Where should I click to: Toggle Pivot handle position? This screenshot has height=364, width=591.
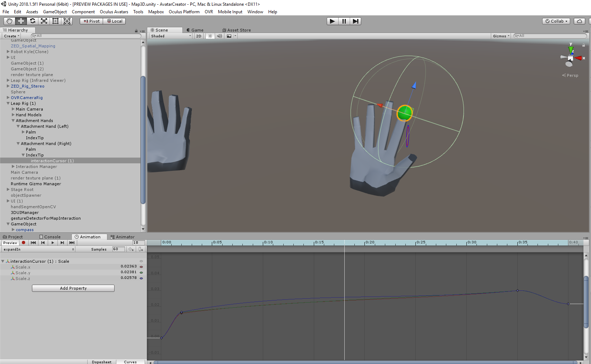click(x=92, y=21)
